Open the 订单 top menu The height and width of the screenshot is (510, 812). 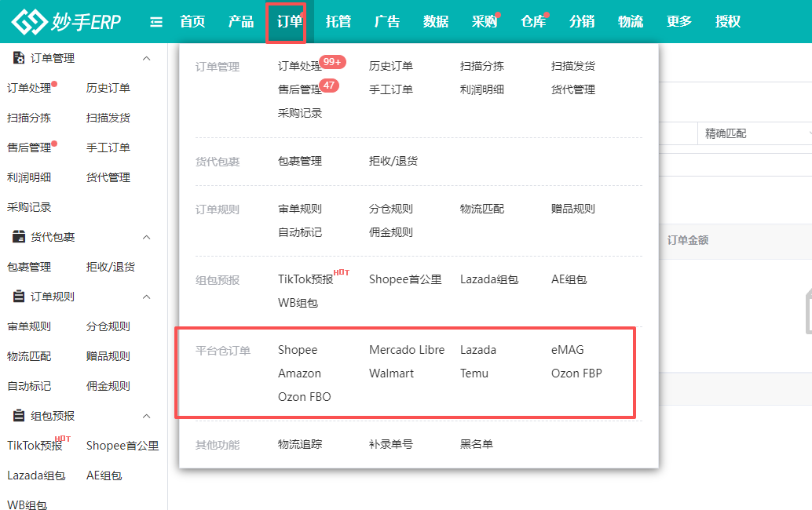[289, 22]
